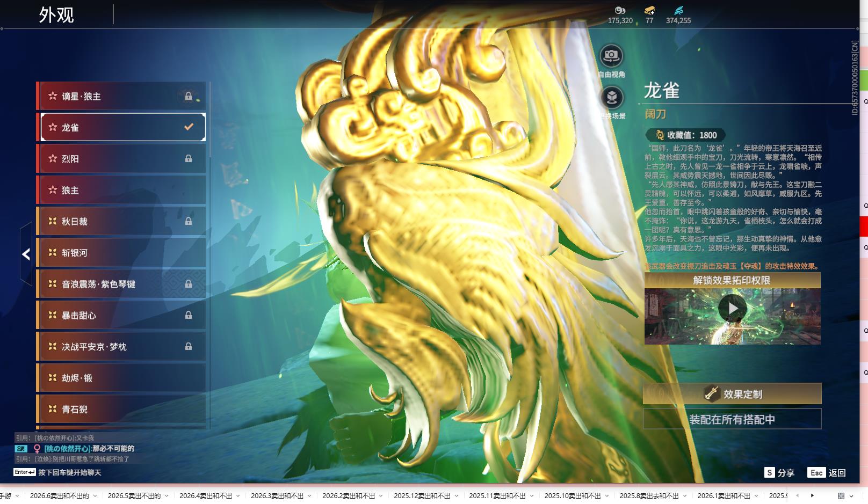
Task: Click player name 桃の依然开心 in chat
Action: (x=67, y=449)
